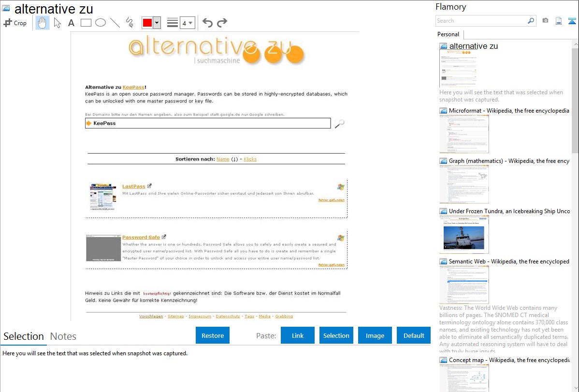Image resolution: width=579 pixels, height=392 pixels.
Task: Click the Datenschutz footer link
Action: tap(228, 316)
